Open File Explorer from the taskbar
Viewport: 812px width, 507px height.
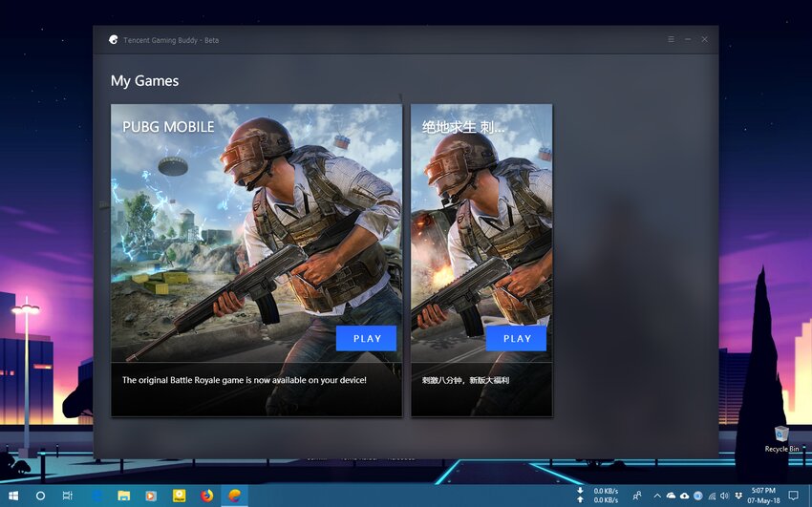pos(124,496)
